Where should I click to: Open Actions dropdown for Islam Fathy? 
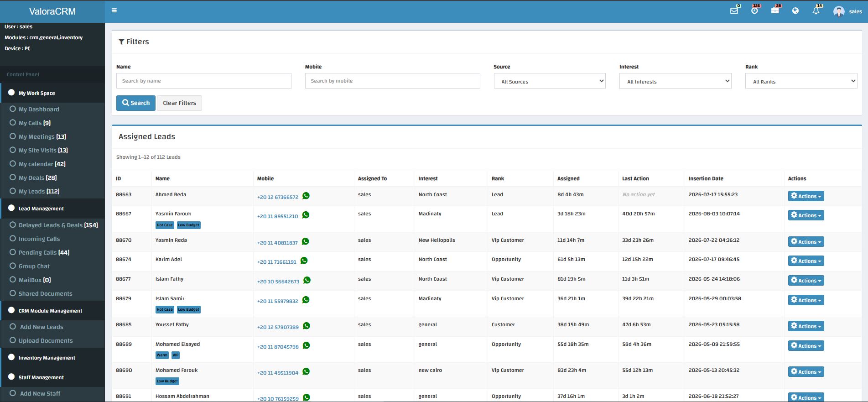coord(806,281)
